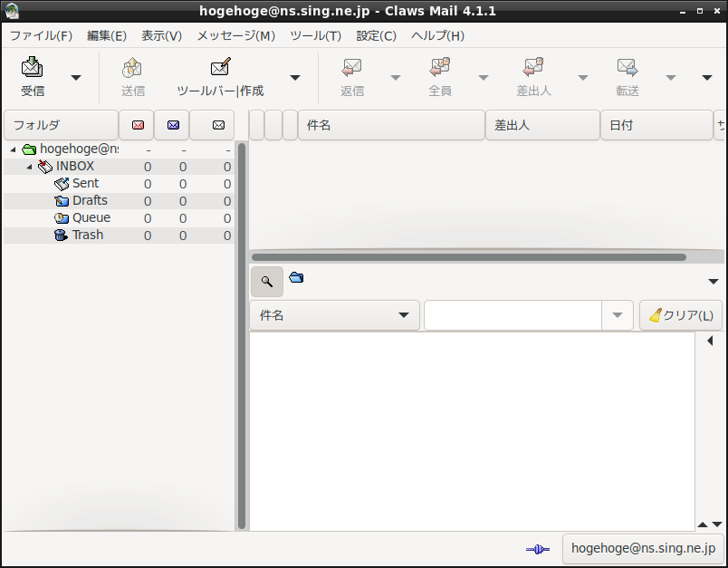The height and width of the screenshot is (568, 728).
Task: Click the online/offline plug status icon
Action: (538, 549)
